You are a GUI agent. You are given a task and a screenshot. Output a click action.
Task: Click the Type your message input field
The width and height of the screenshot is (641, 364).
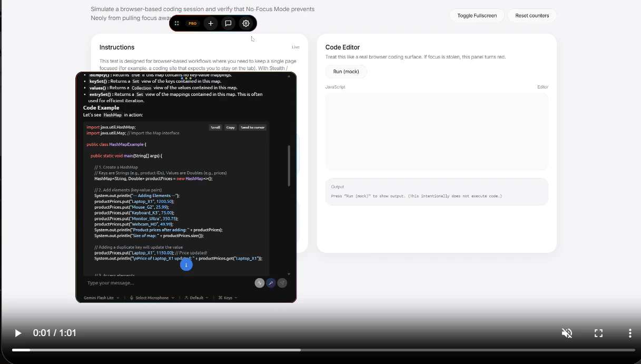point(169,283)
